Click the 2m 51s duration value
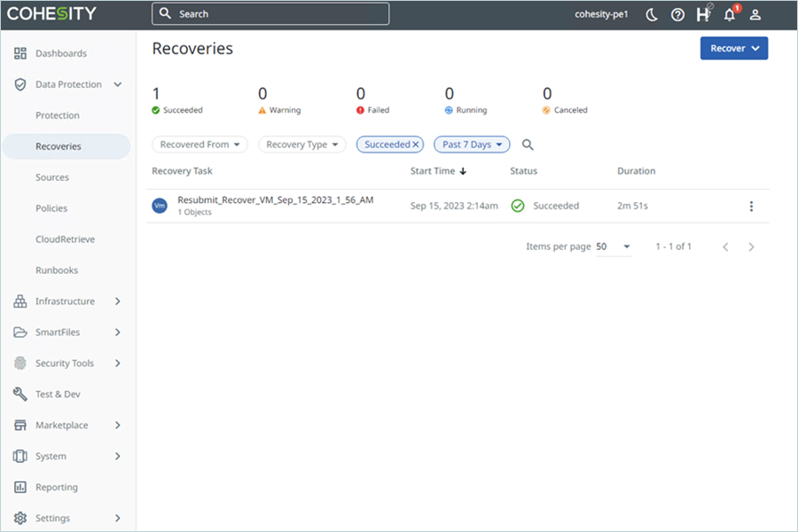Viewport: 798px width, 532px height. pos(632,206)
